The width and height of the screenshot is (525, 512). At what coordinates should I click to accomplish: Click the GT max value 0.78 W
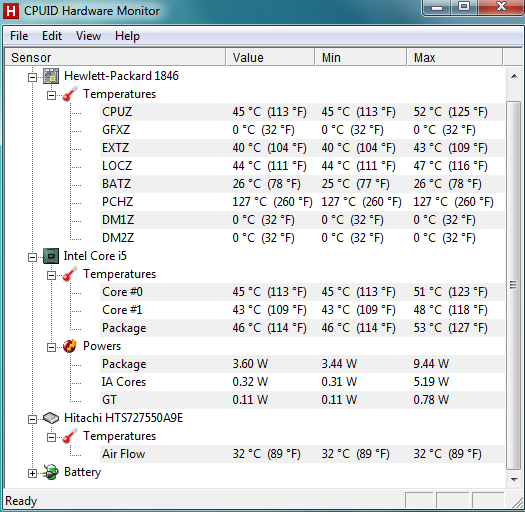coord(431,400)
